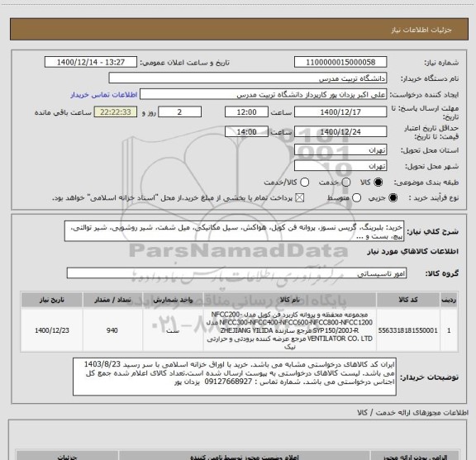Select the خدمت radio button

tap(346, 182)
